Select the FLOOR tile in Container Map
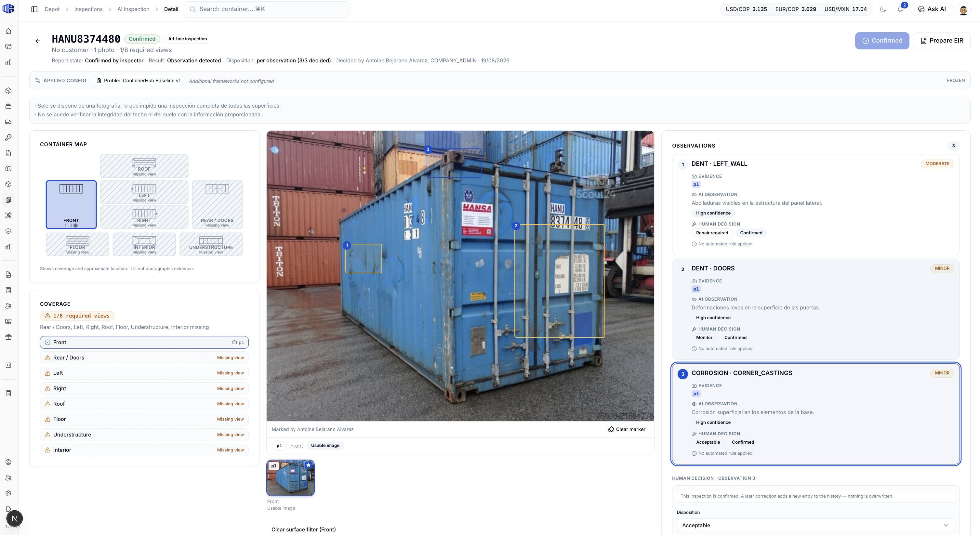This screenshot has height=535, width=980. (78, 244)
